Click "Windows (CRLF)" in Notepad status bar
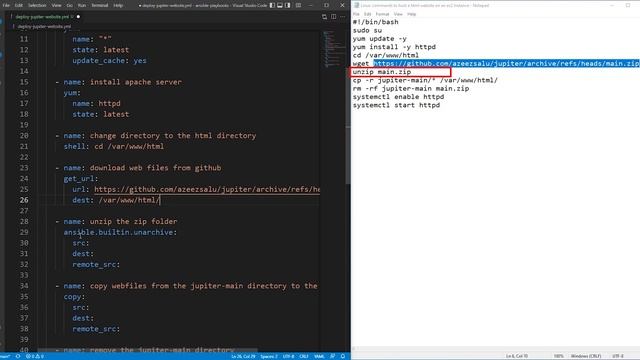Image resolution: width=640 pixels, height=360 pixels. (x=586, y=356)
